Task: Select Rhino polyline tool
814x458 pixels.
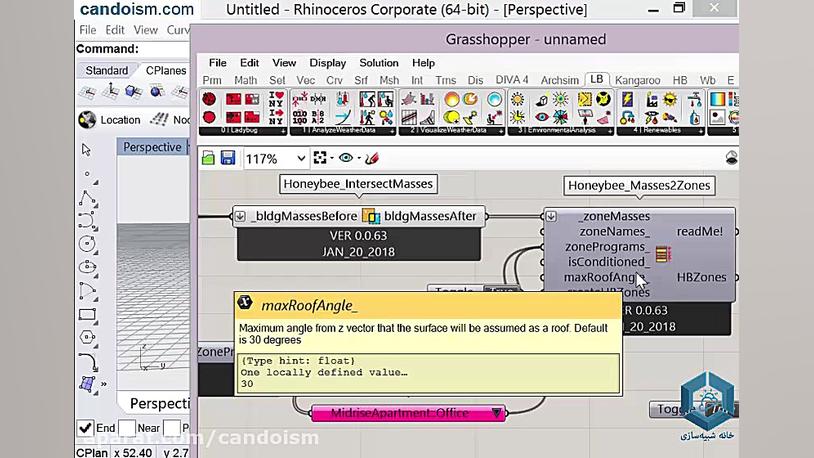Action: (87, 198)
